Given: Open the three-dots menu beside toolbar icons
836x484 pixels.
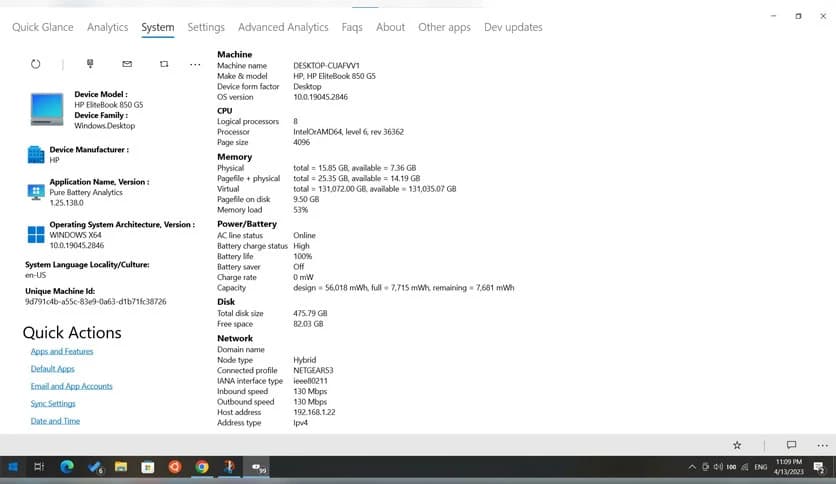Looking at the screenshot, I should click(195, 64).
